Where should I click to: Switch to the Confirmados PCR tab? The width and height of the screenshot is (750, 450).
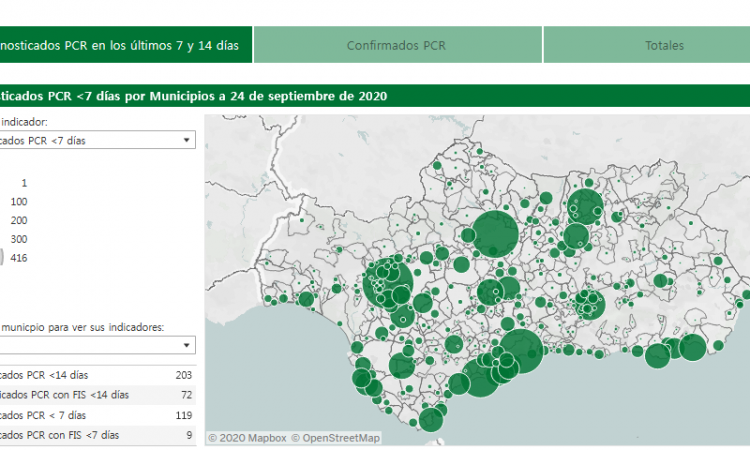pyautogui.click(x=397, y=46)
